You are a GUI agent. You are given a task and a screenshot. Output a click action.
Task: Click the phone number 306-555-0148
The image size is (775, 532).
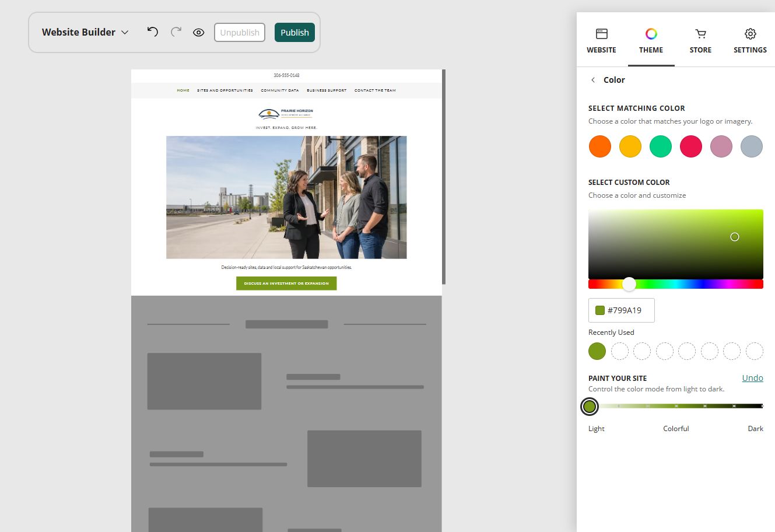(286, 75)
